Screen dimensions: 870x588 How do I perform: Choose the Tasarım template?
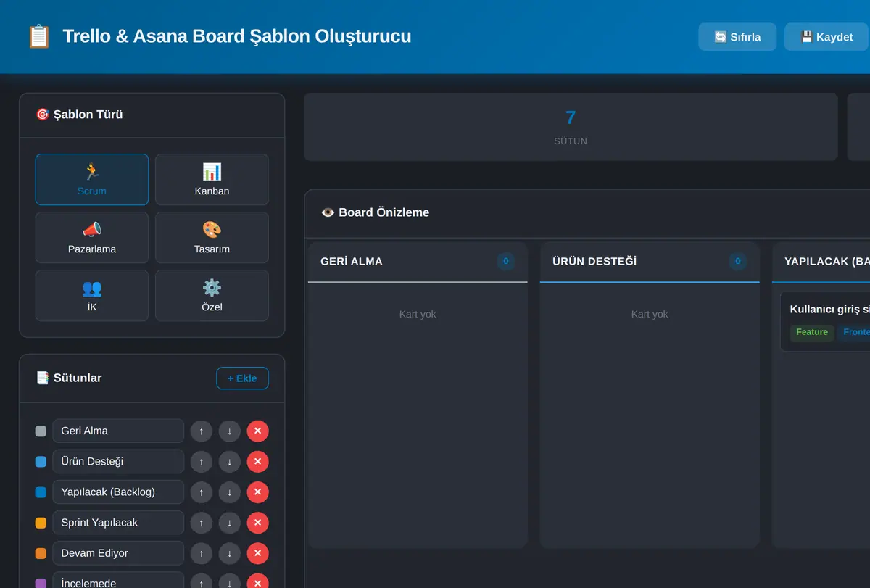pos(212,238)
